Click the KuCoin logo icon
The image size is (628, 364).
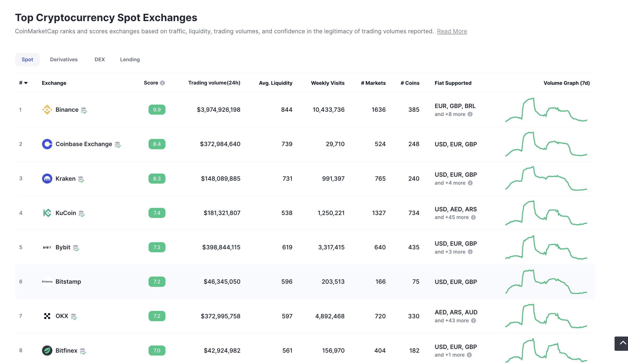tap(47, 213)
